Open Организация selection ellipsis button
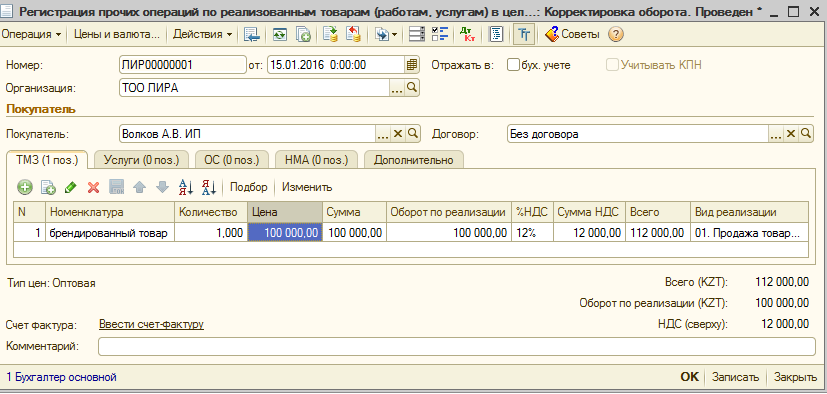 397,88
